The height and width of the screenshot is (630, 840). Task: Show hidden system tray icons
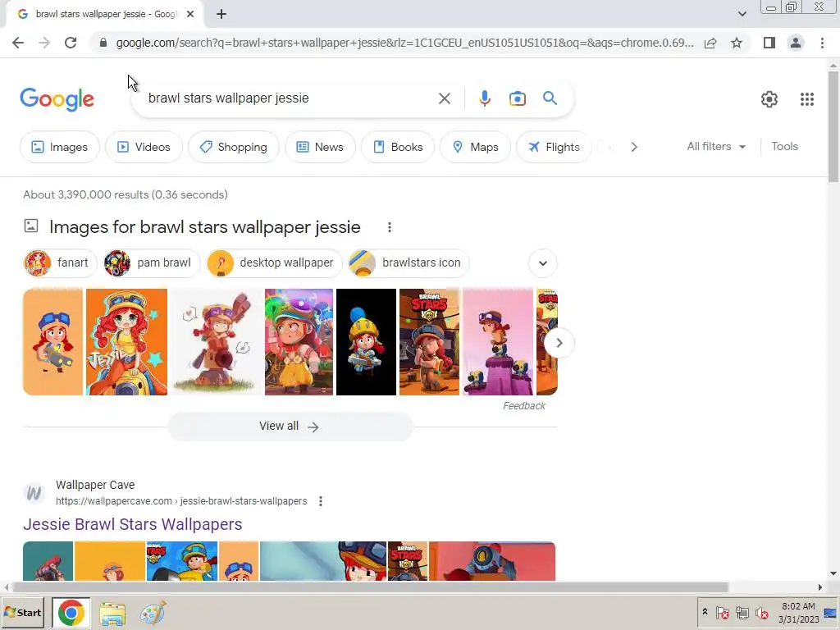click(x=705, y=612)
